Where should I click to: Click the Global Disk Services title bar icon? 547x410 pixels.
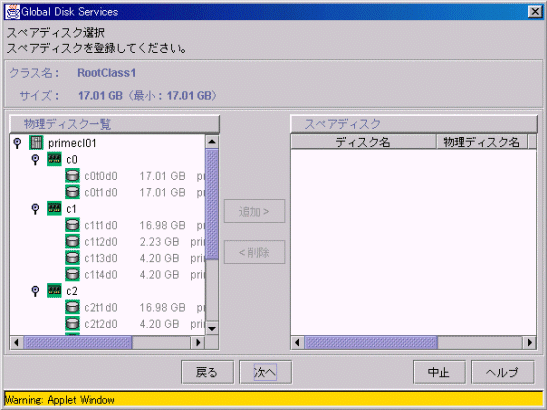(13, 12)
